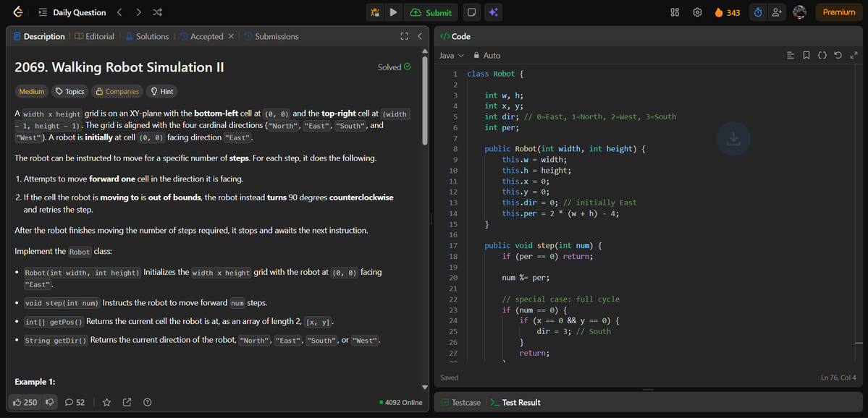
Task: Click the format code icon
Action: coord(791,55)
